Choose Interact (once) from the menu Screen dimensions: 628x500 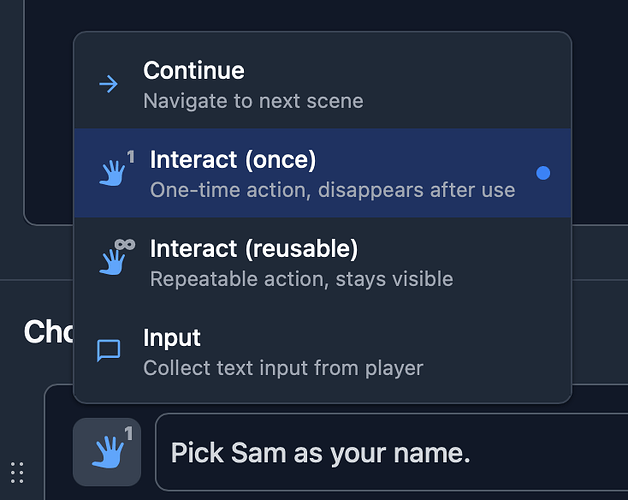pos(321,173)
